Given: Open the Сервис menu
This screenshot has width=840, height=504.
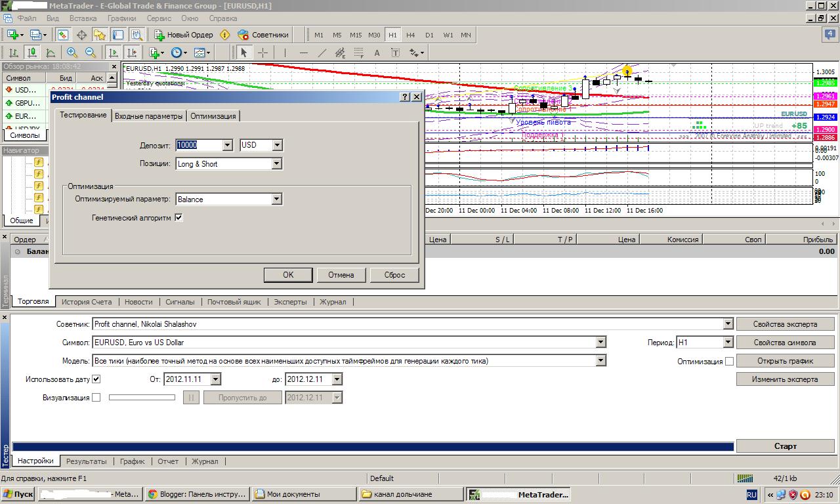Looking at the screenshot, I should (x=159, y=18).
